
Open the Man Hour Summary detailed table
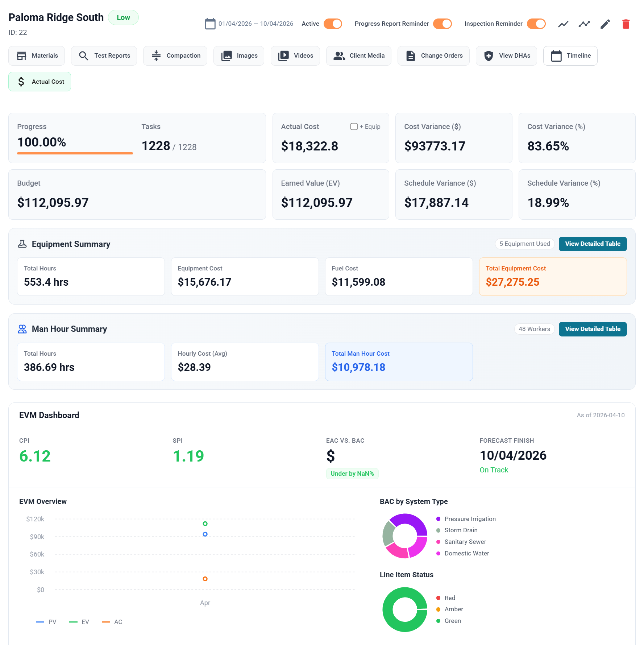point(593,329)
